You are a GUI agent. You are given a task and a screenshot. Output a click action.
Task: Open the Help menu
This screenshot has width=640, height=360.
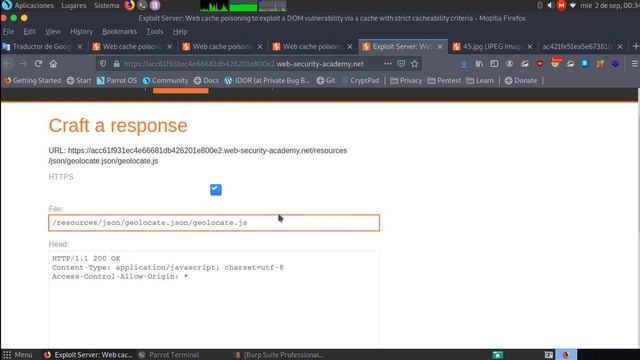[180, 31]
